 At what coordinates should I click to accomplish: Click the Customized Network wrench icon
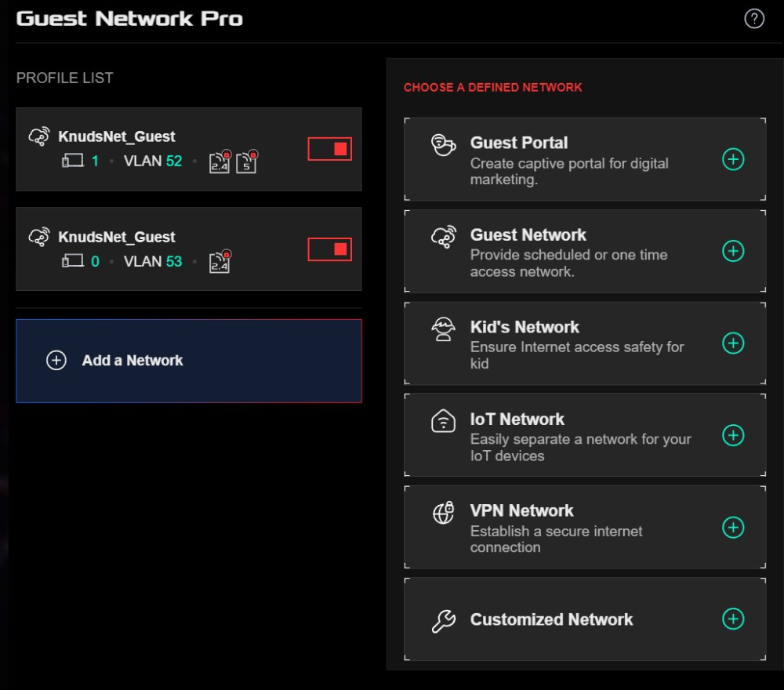click(444, 621)
